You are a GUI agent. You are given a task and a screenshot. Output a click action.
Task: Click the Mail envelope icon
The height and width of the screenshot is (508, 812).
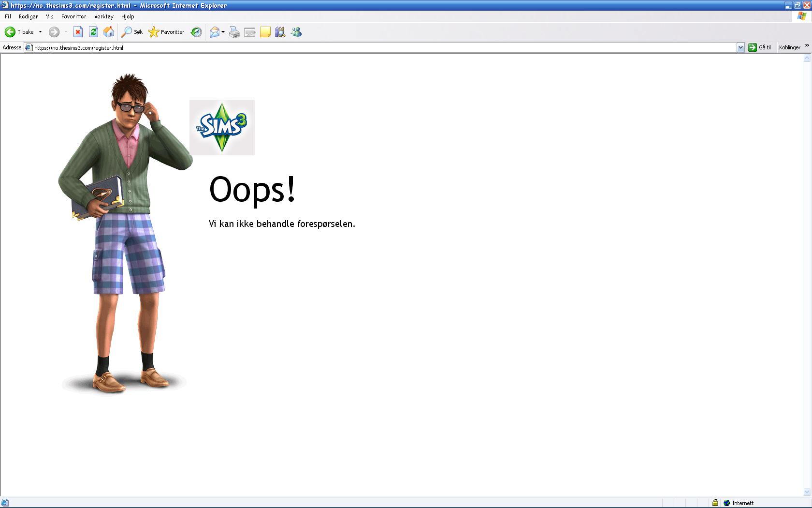coord(214,32)
